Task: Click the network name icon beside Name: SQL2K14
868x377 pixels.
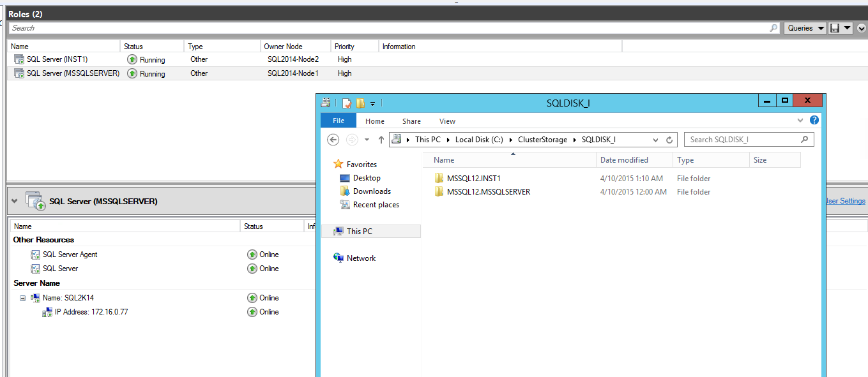Action: 35,298
